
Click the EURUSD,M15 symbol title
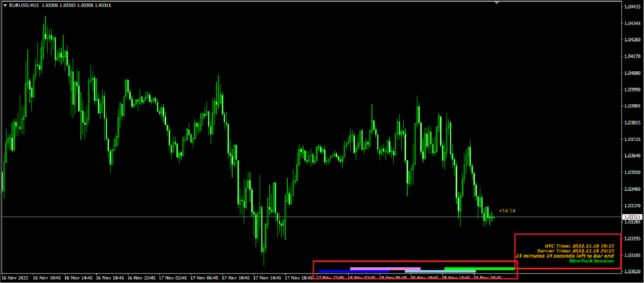pyautogui.click(x=24, y=5)
